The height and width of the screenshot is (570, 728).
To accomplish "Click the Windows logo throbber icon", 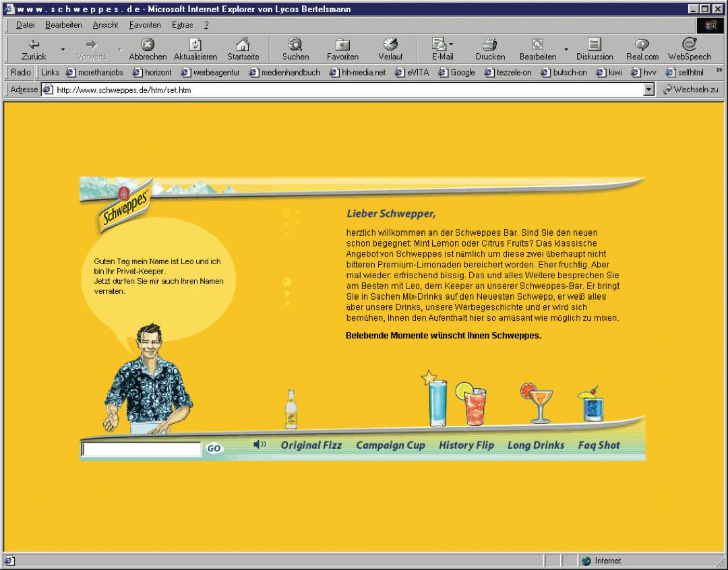I will (711, 25).
